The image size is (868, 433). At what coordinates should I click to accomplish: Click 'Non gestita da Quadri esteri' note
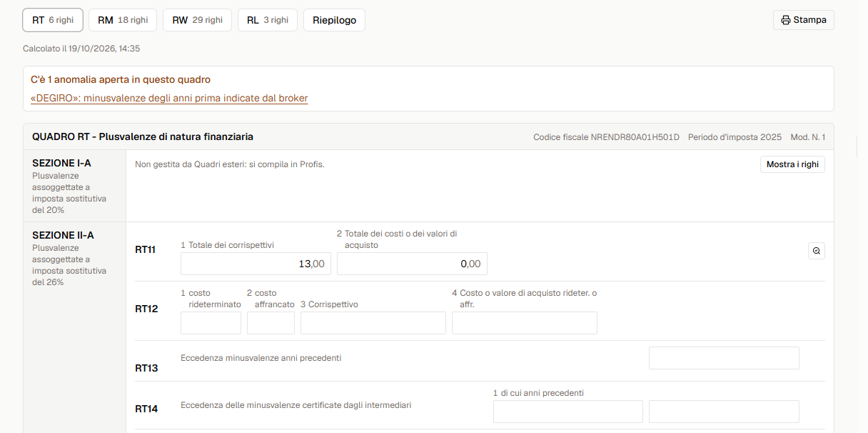(230, 164)
